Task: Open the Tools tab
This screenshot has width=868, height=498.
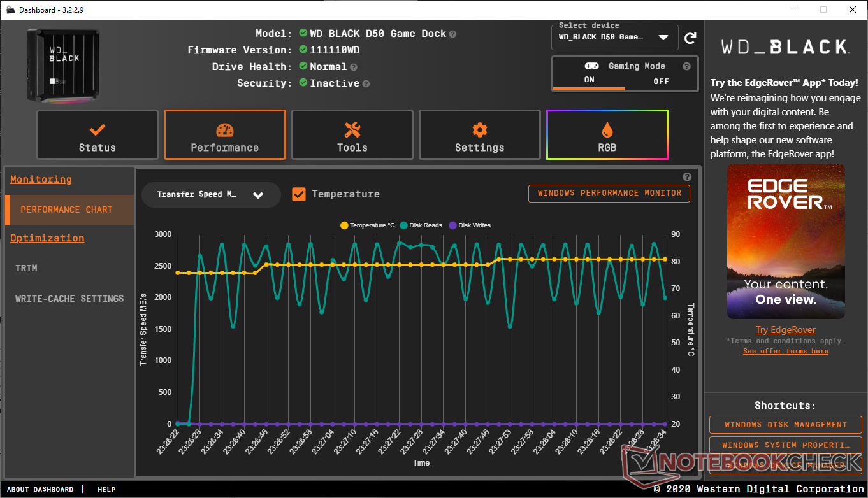Action: tap(352, 134)
